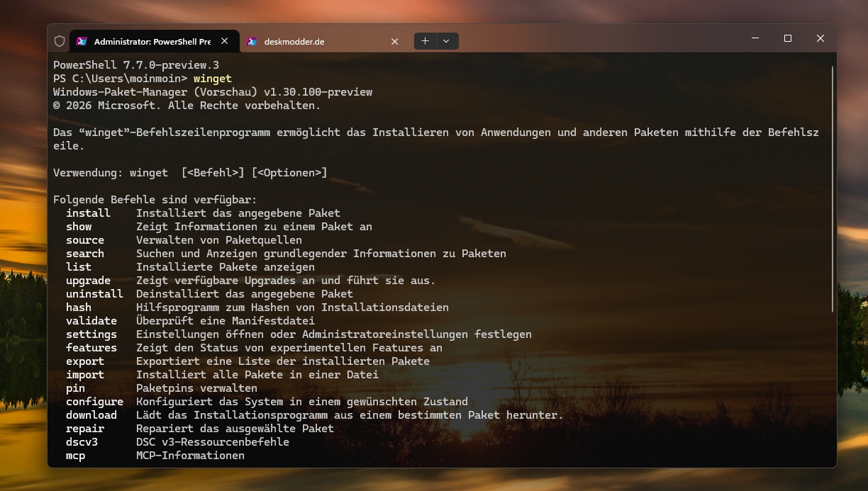Maximize the Terminal window
Screen dimensions: 868x491
tap(787, 38)
